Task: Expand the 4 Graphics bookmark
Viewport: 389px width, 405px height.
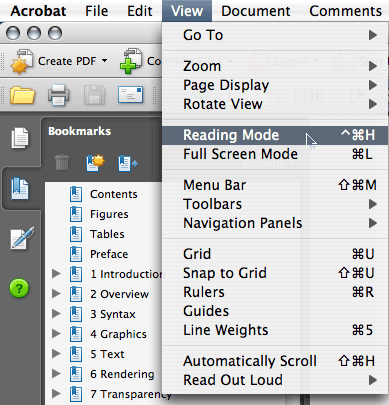Action: tap(56, 334)
